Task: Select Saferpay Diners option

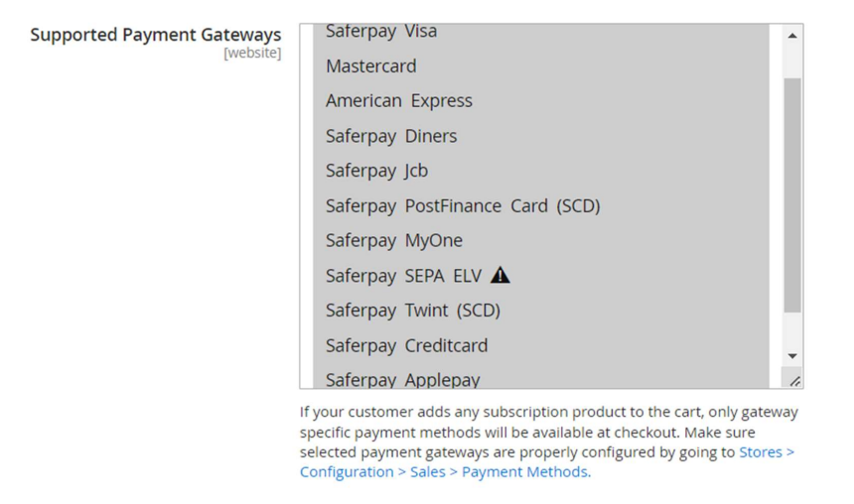Action: tap(391, 136)
